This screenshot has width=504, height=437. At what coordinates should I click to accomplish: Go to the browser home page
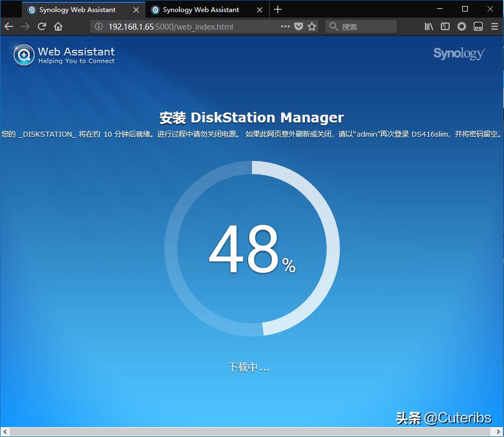click(x=58, y=26)
